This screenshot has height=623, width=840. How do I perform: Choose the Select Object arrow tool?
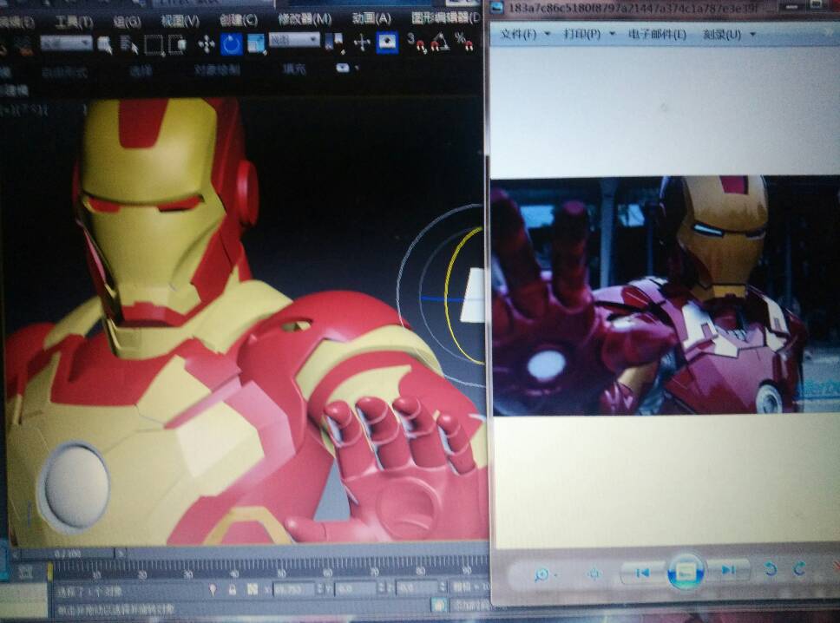106,45
